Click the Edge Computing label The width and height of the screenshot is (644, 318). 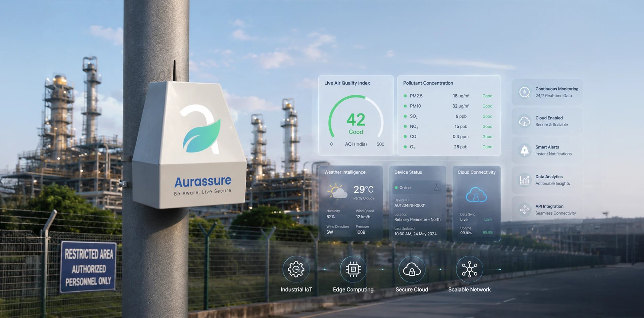click(353, 289)
